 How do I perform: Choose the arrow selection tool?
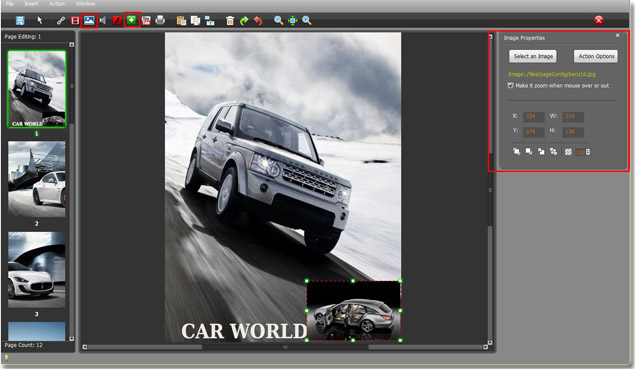pos(40,20)
